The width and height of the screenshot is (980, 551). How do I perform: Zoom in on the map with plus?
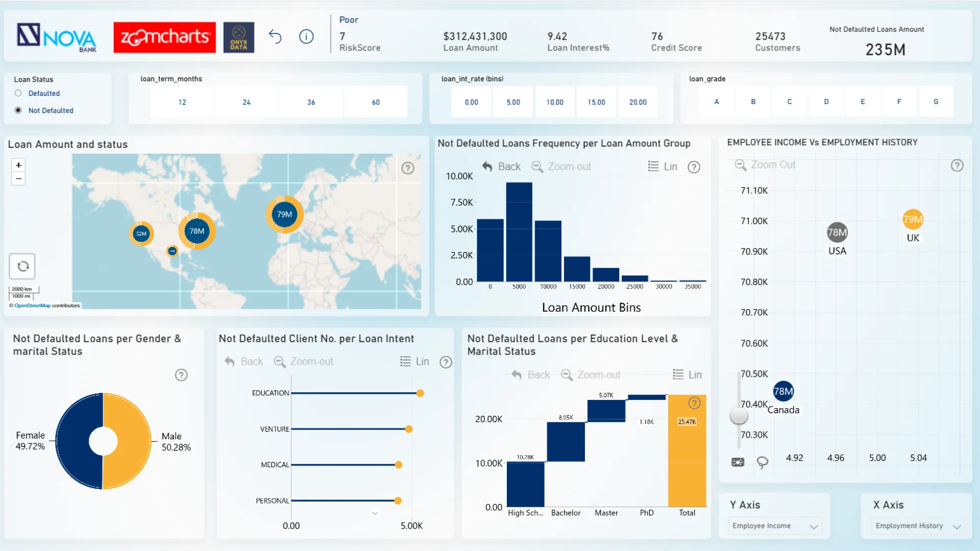tap(18, 165)
